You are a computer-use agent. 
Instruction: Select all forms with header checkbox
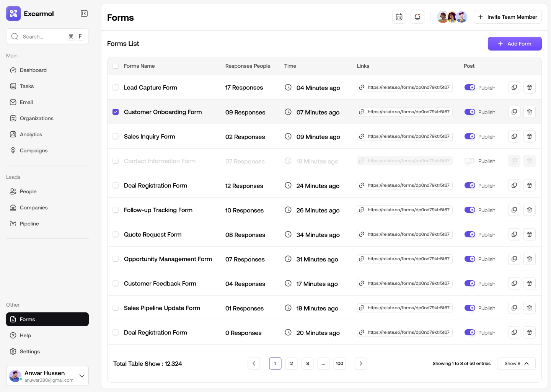point(116,66)
